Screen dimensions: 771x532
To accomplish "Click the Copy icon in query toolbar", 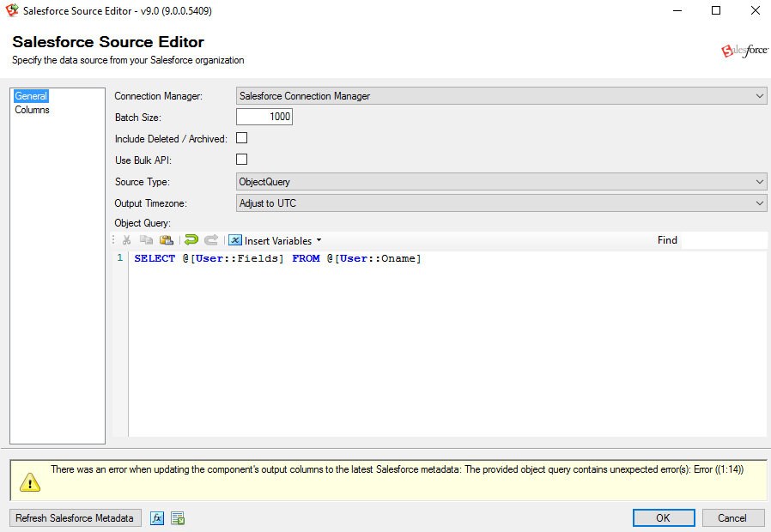I will (x=146, y=240).
